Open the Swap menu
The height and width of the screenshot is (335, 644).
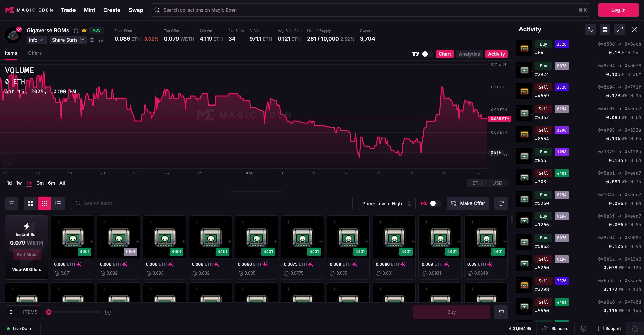click(136, 10)
